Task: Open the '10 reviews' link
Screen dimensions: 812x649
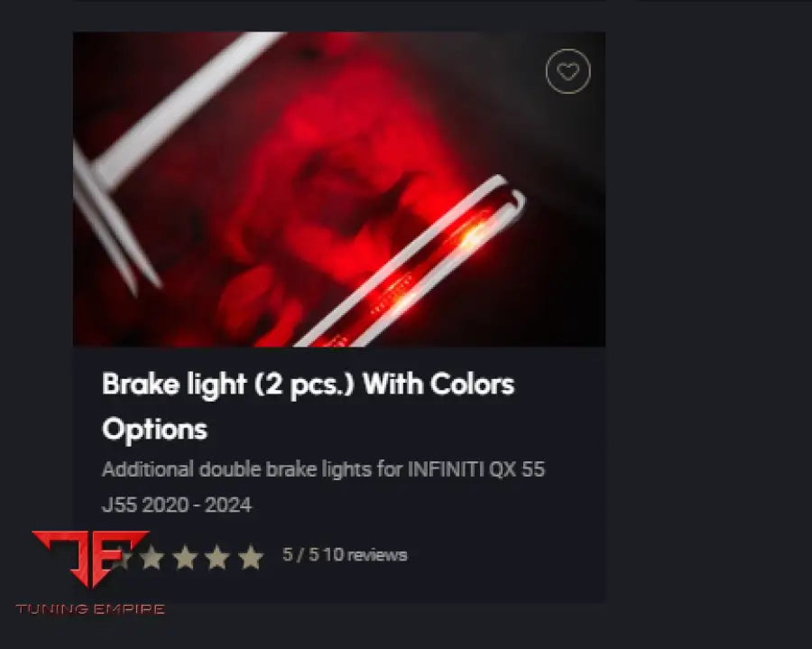Action: click(x=365, y=555)
